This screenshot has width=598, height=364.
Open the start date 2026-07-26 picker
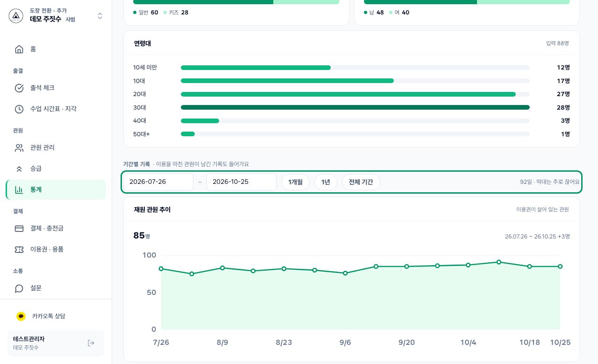tap(158, 182)
